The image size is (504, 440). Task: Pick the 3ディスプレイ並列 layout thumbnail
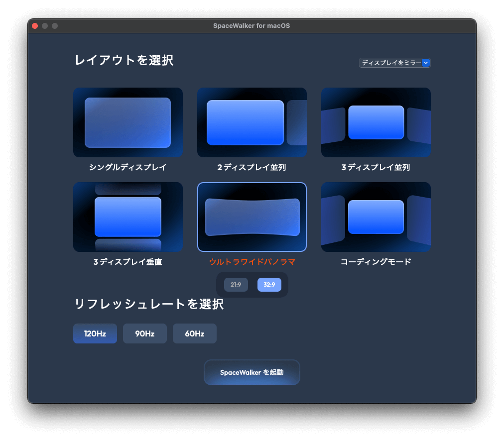point(376,122)
